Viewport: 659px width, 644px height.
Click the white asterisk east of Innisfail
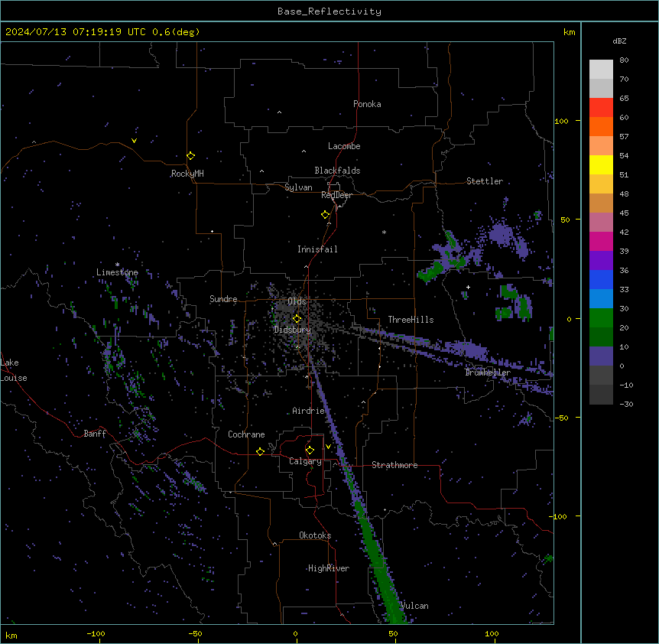coord(384,232)
